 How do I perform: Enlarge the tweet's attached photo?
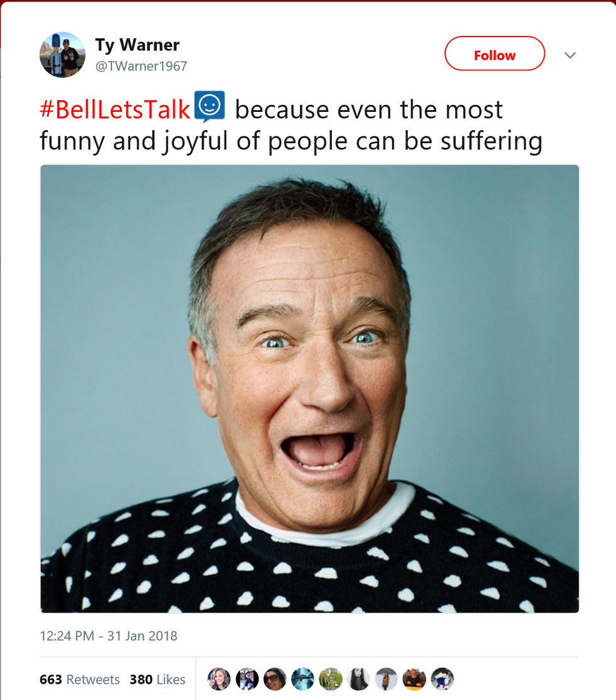(309, 388)
